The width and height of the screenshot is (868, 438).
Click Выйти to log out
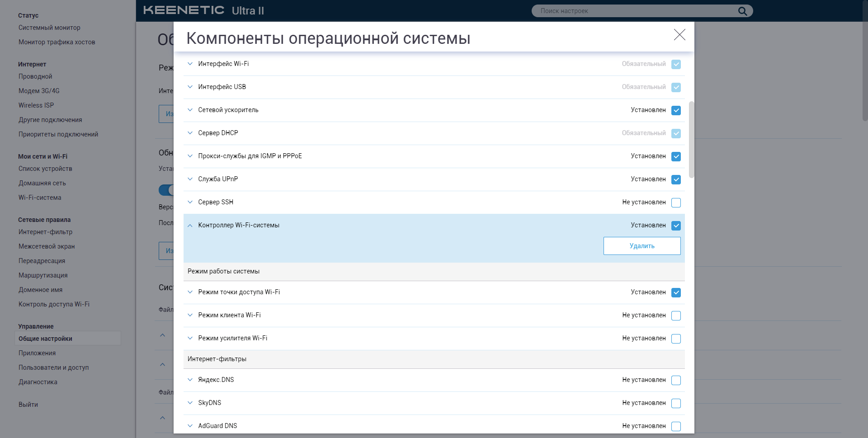point(28,405)
